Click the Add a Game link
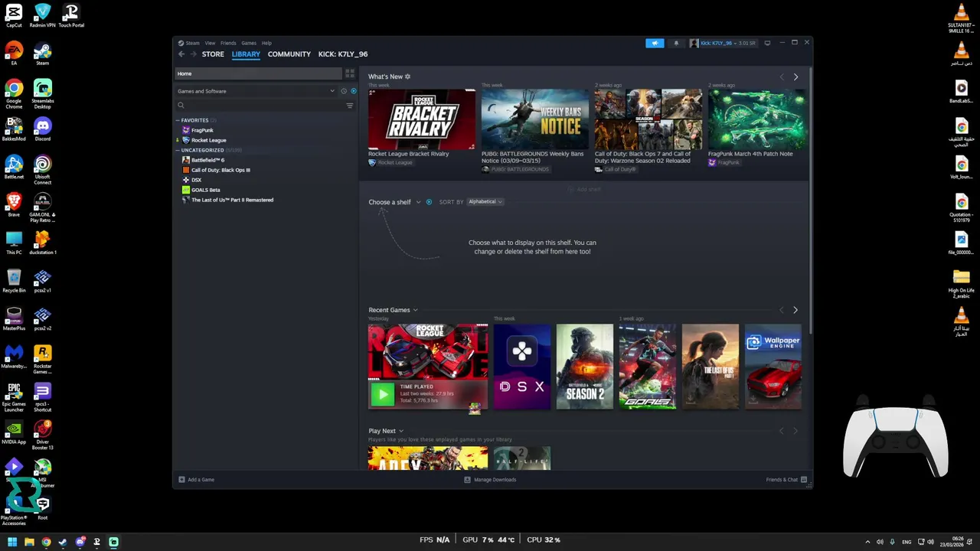 point(201,480)
